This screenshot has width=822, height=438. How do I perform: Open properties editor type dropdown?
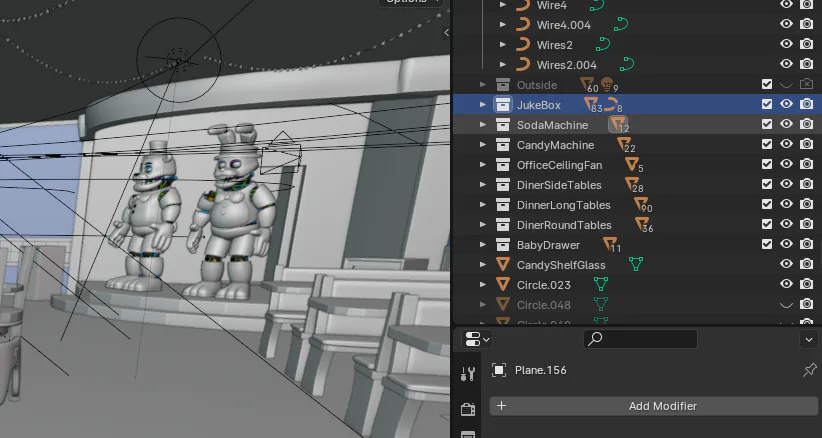click(477, 340)
